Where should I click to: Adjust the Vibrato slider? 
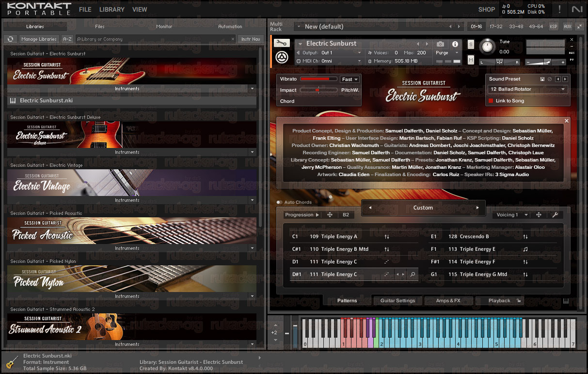tap(318, 79)
